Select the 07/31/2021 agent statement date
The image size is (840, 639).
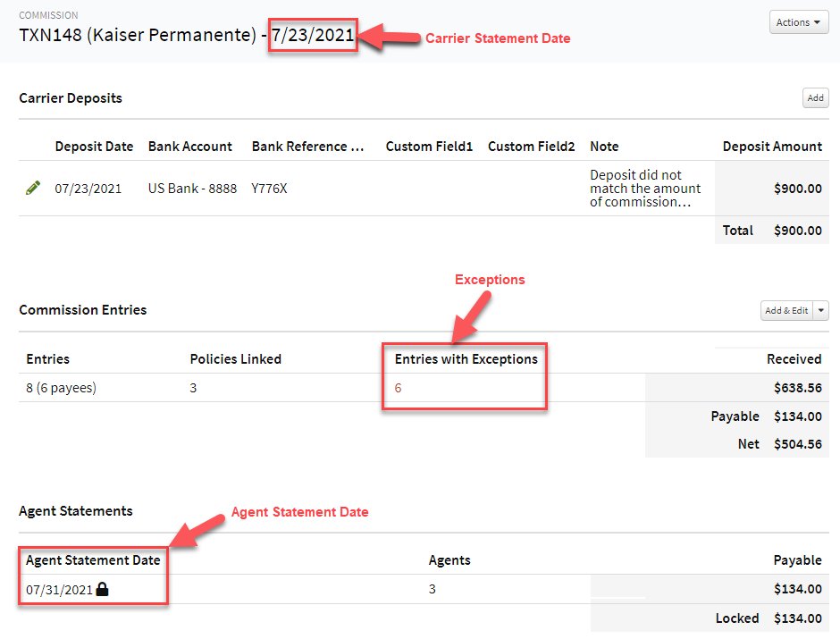coord(58,589)
